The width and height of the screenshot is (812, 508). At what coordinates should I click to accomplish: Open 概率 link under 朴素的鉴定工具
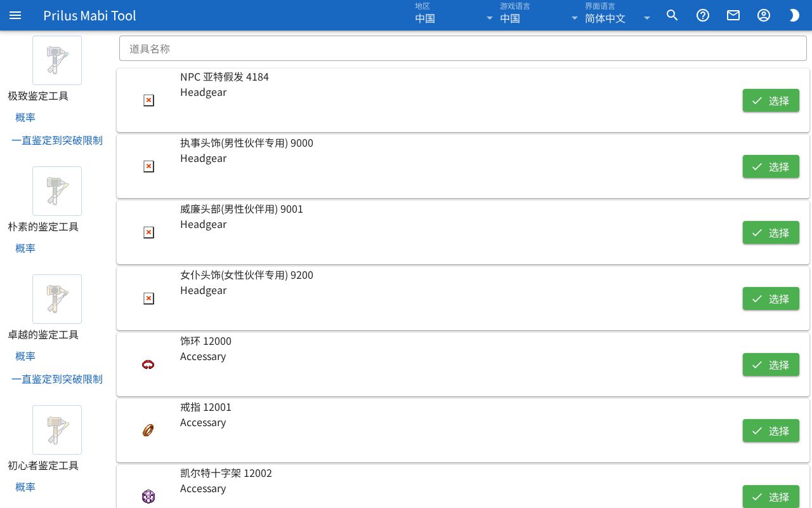coord(25,248)
